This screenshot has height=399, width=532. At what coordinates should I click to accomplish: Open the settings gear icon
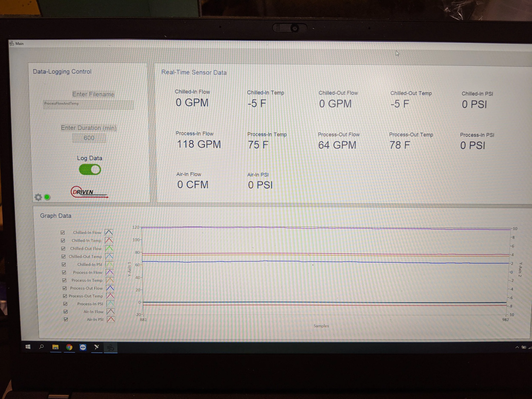coord(38,197)
